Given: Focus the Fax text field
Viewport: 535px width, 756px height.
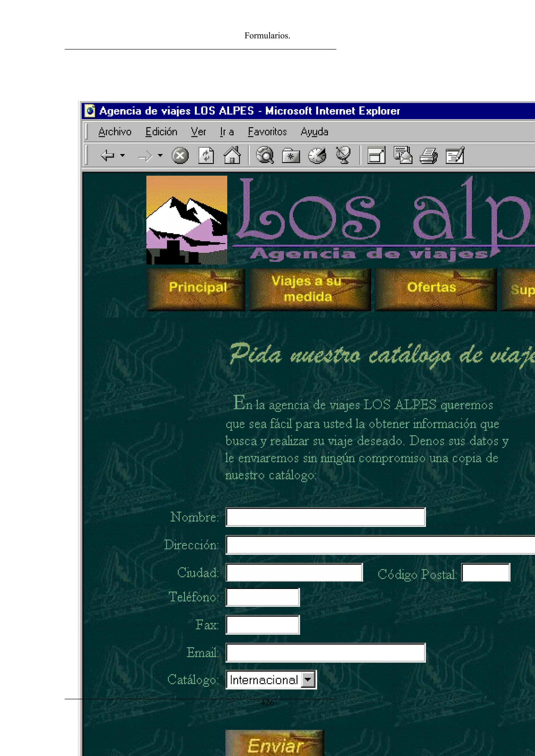Looking at the screenshot, I should point(263,625).
